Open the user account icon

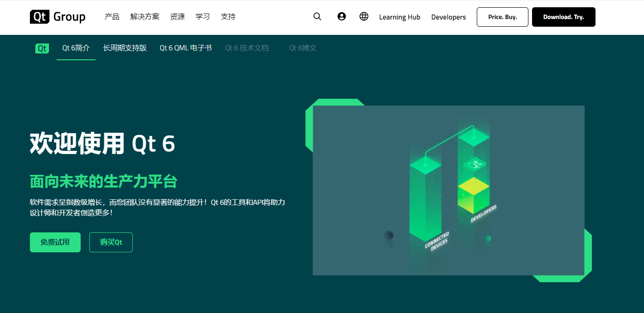[x=342, y=16]
